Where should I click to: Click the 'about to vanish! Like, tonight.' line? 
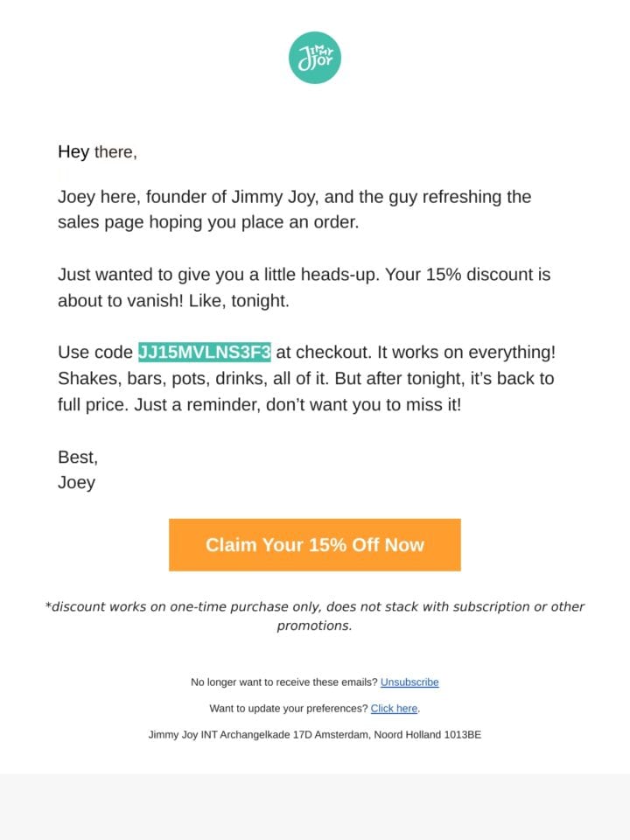coord(173,300)
